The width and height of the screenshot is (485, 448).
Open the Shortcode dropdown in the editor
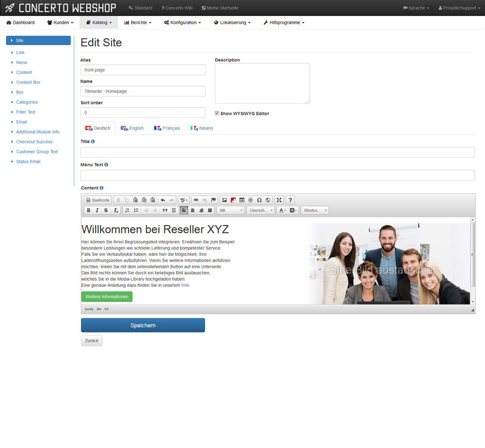pos(315,210)
